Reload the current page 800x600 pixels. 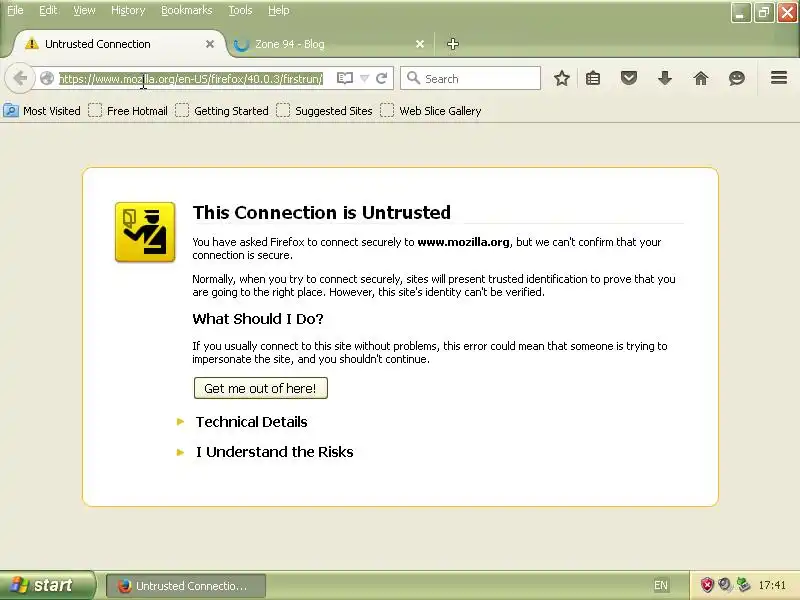coord(381,79)
